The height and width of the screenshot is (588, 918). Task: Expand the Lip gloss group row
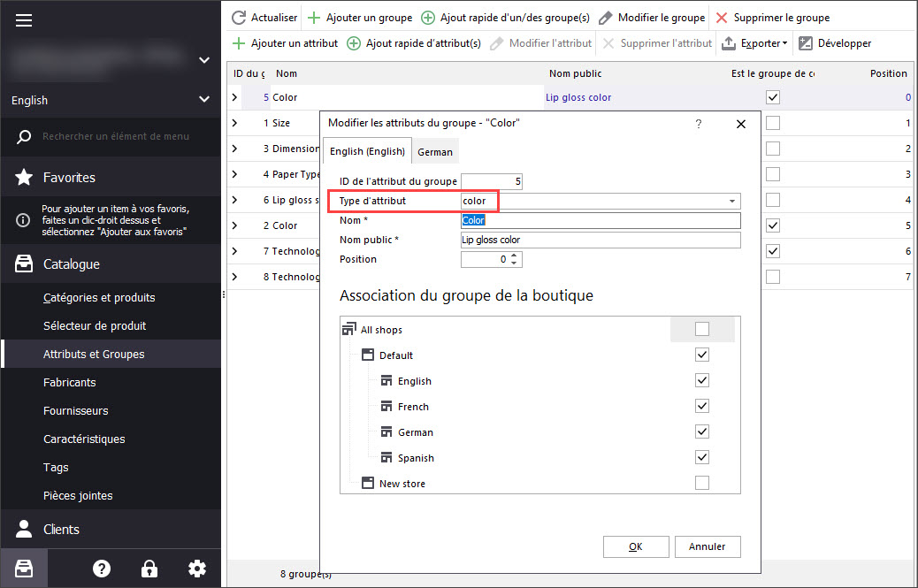234,200
